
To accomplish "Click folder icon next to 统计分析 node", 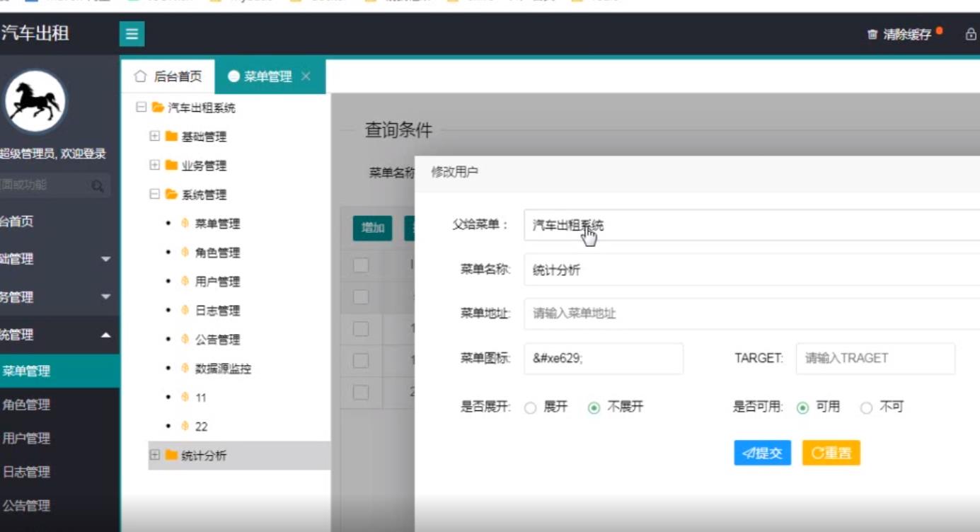I will (171, 456).
